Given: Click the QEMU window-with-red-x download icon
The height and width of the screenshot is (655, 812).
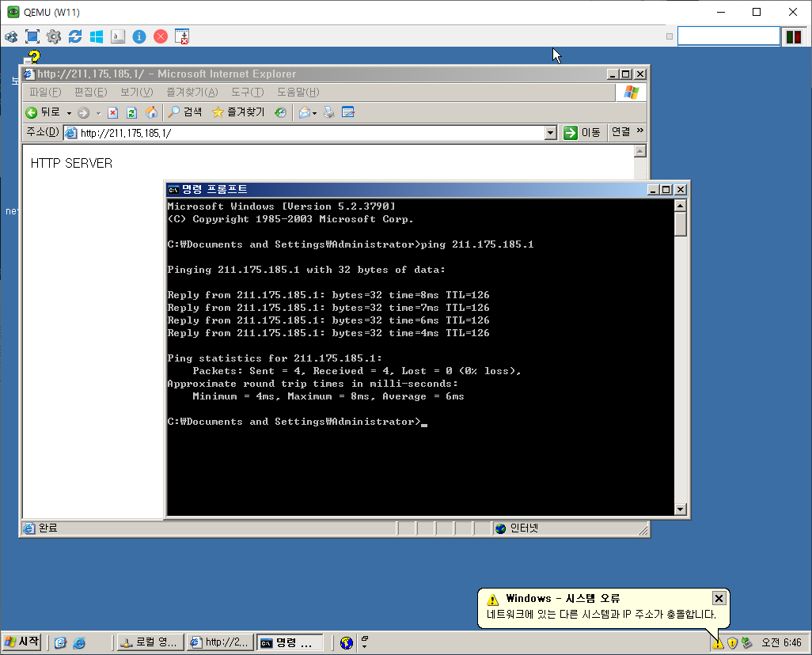Looking at the screenshot, I should 182,36.
